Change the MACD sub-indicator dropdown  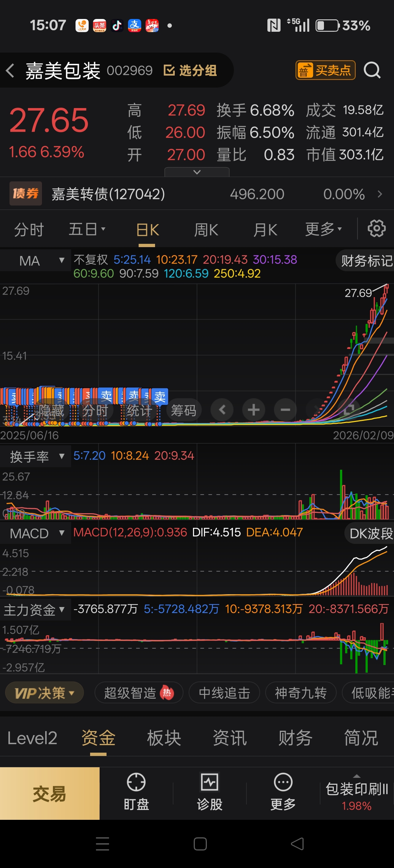click(x=36, y=533)
